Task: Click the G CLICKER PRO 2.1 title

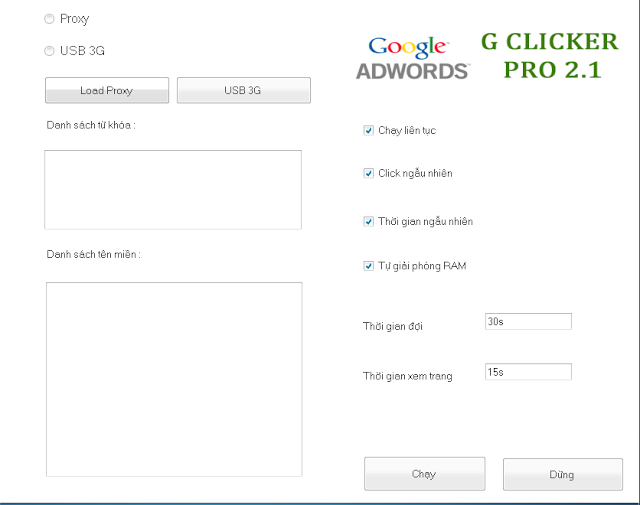Action: [x=550, y=56]
